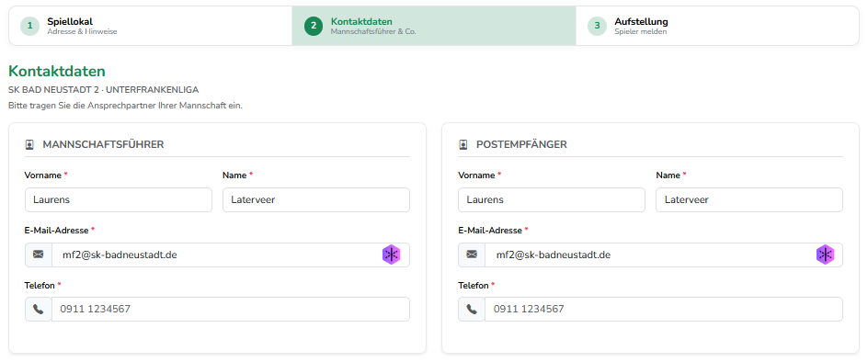The height and width of the screenshot is (362, 868).
Task: Click into Postempfänger Telefon field
Action: (x=664, y=309)
